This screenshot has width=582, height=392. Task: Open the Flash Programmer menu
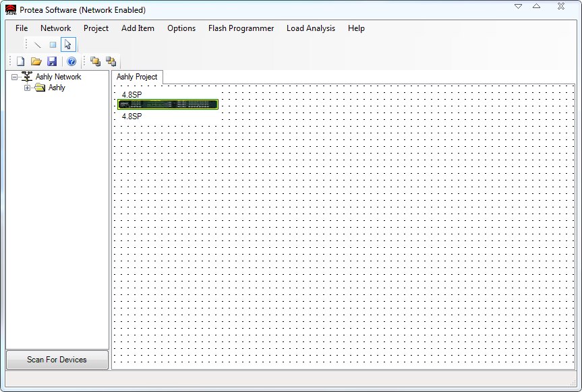[241, 28]
